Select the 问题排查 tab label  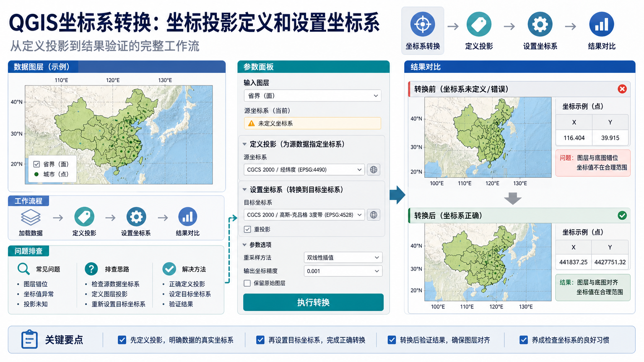(x=29, y=251)
